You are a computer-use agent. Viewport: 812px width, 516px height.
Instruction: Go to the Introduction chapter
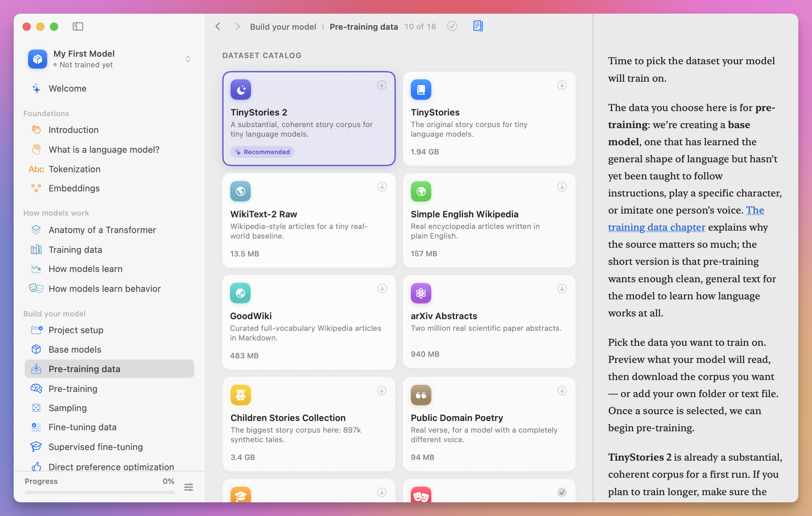(x=109, y=130)
